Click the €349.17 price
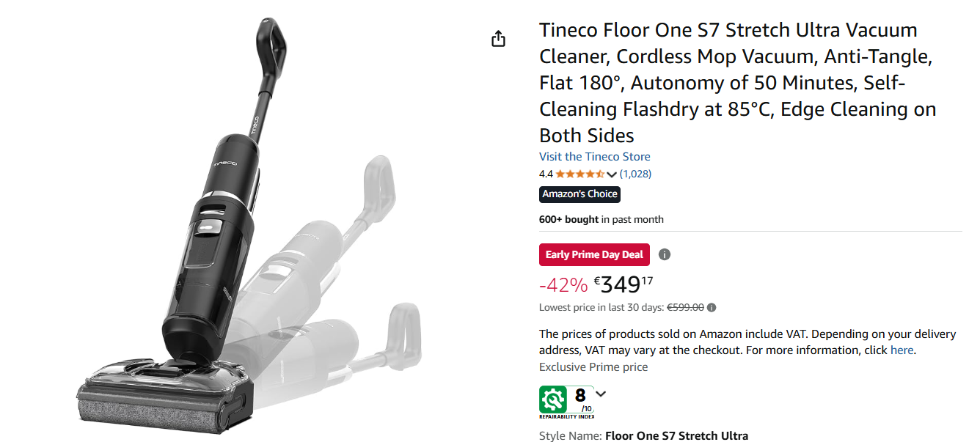Screen dimensions: 980x442 [624, 284]
